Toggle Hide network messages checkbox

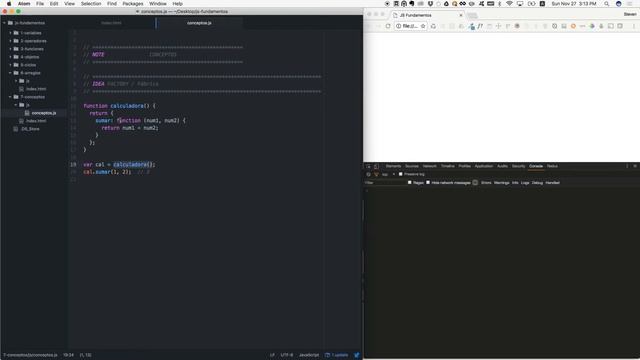pos(428,182)
